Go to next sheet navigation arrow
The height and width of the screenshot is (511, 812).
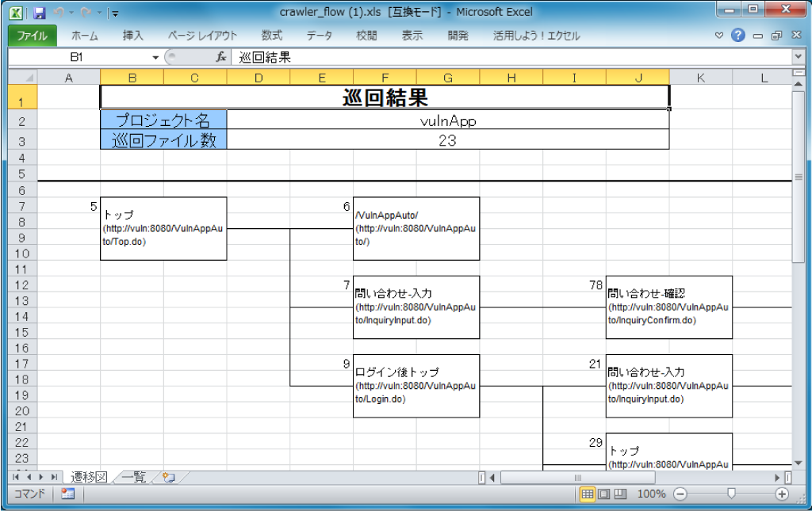tap(41, 477)
